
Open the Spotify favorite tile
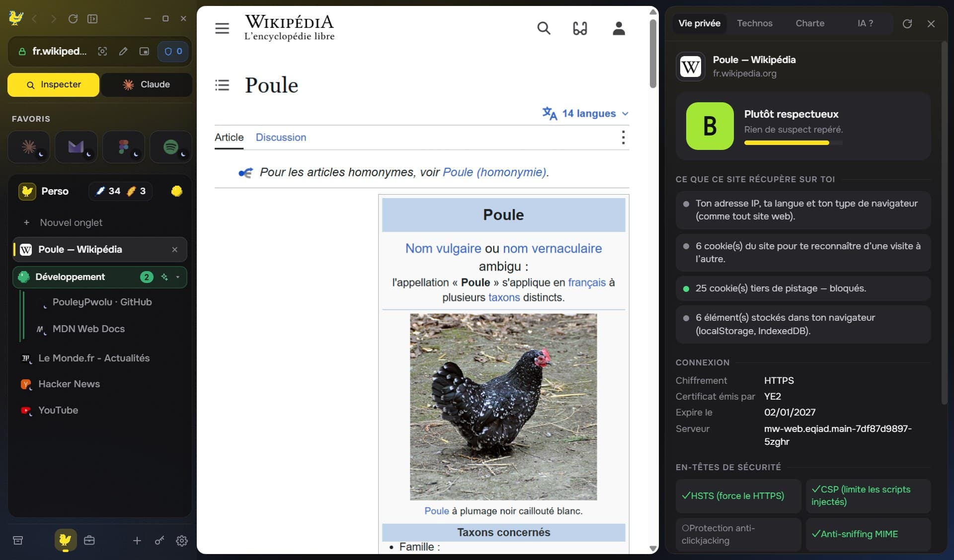tap(171, 147)
